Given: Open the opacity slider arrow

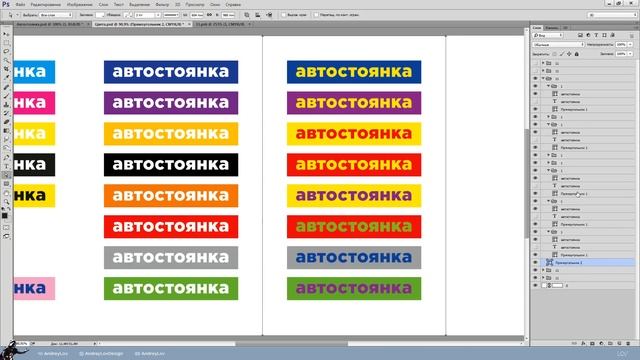Looking at the screenshot, I should pyautogui.click(x=631, y=44).
